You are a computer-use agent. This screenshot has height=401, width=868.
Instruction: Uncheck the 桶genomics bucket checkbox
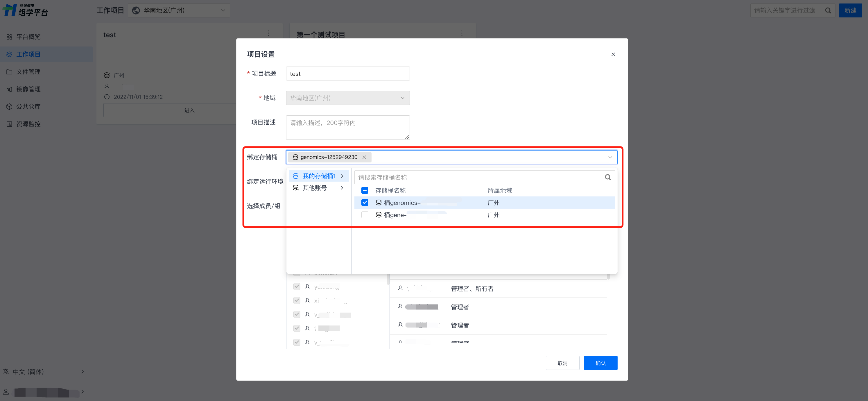coord(365,203)
